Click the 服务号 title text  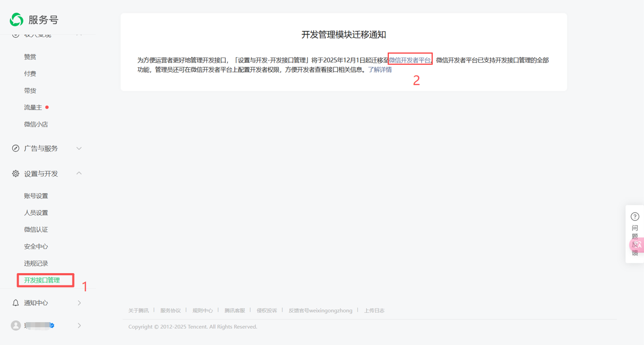tap(43, 20)
